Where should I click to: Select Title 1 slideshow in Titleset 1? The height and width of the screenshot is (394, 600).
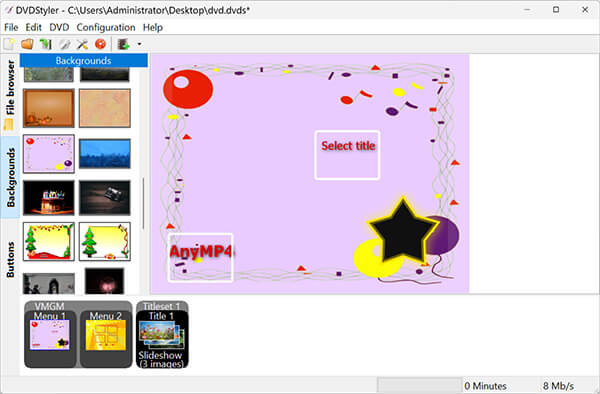(x=162, y=339)
